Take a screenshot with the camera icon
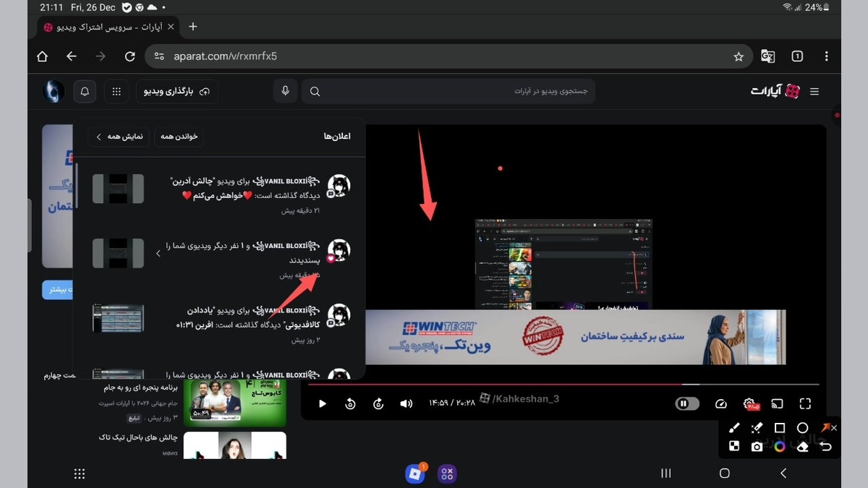868x488 pixels. (757, 447)
